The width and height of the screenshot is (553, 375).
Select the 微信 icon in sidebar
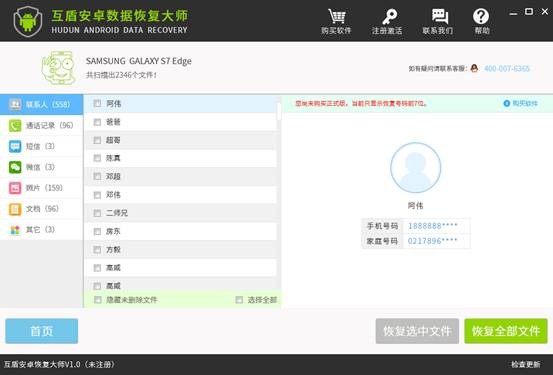click(15, 167)
